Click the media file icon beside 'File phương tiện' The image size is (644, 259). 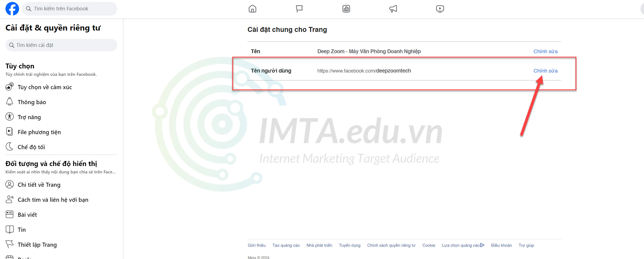(x=10, y=132)
